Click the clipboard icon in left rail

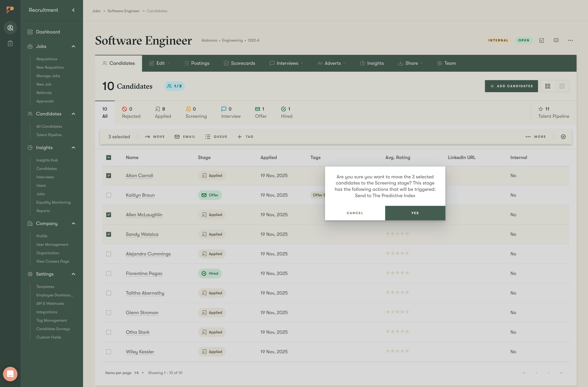[x=10, y=44]
